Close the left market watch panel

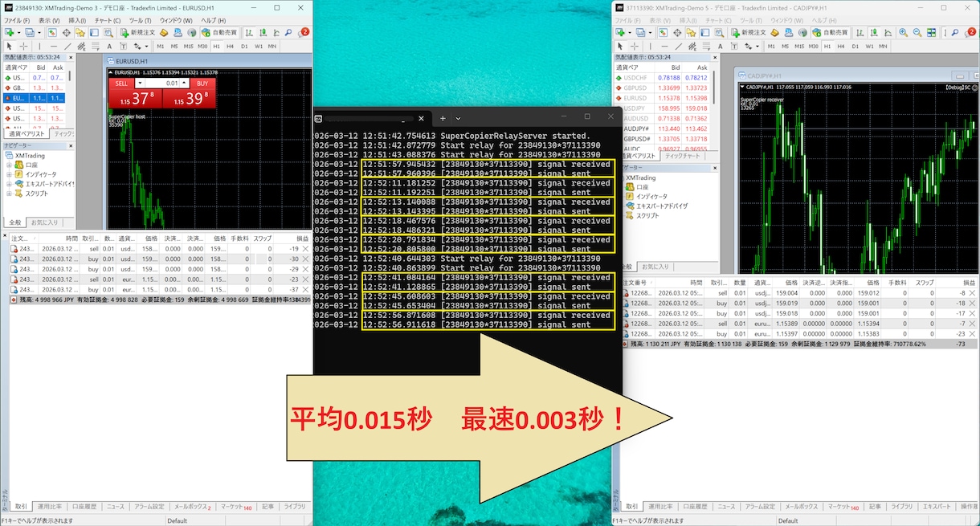[x=71, y=58]
